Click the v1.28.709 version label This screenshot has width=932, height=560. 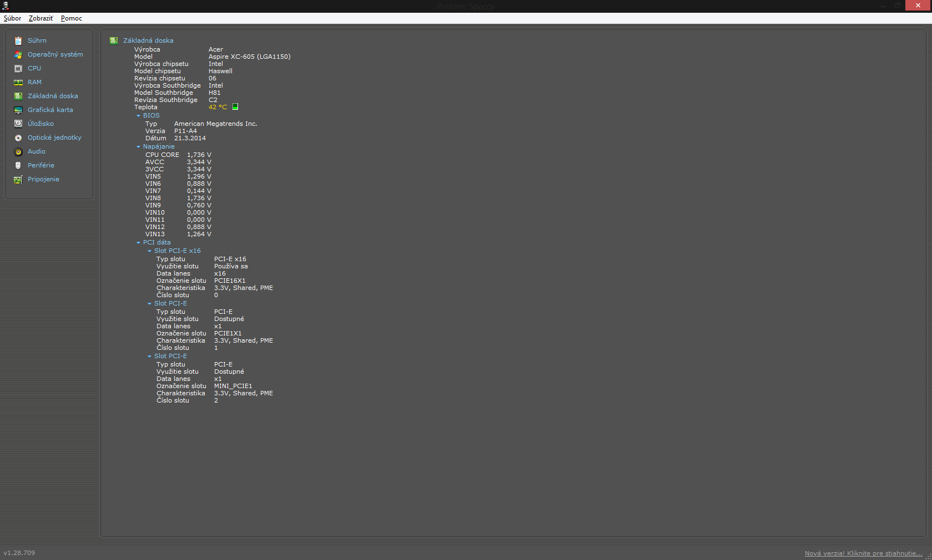pyautogui.click(x=19, y=553)
